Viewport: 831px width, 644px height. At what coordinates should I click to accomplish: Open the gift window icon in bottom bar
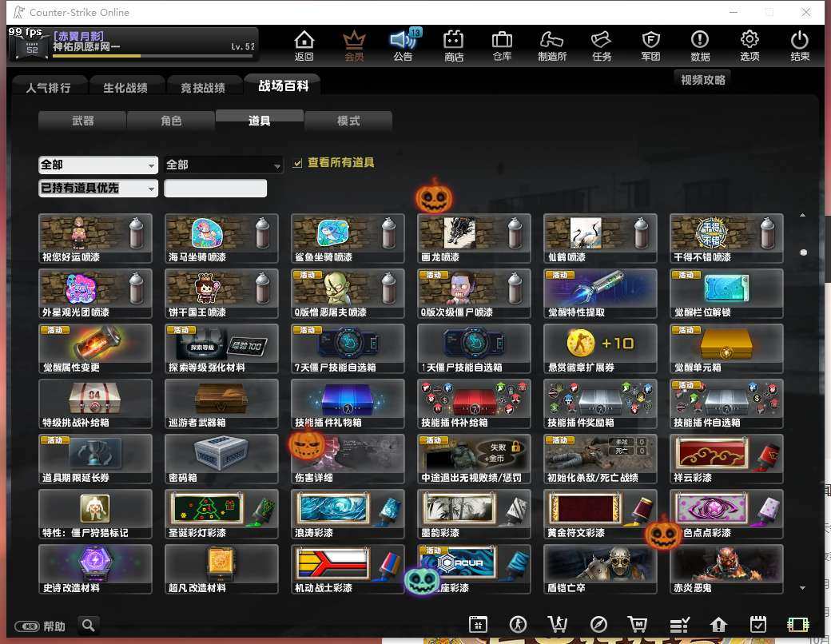pos(478,624)
